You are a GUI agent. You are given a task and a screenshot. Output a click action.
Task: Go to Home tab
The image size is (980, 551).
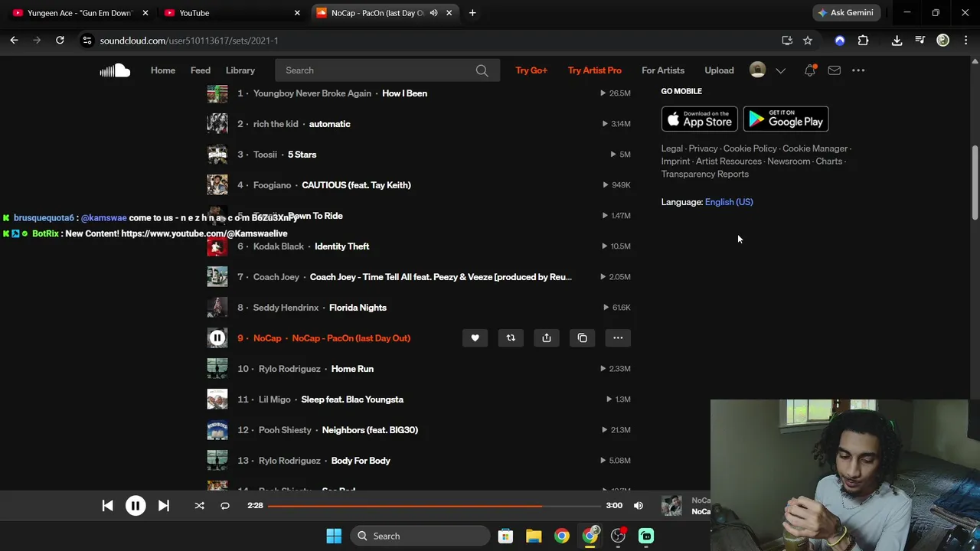163,70
